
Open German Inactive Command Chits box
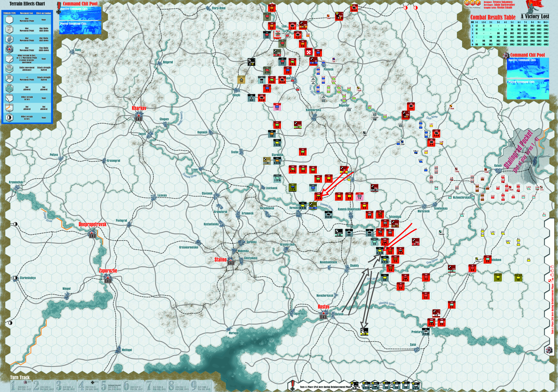pyautogui.click(x=80, y=14)
